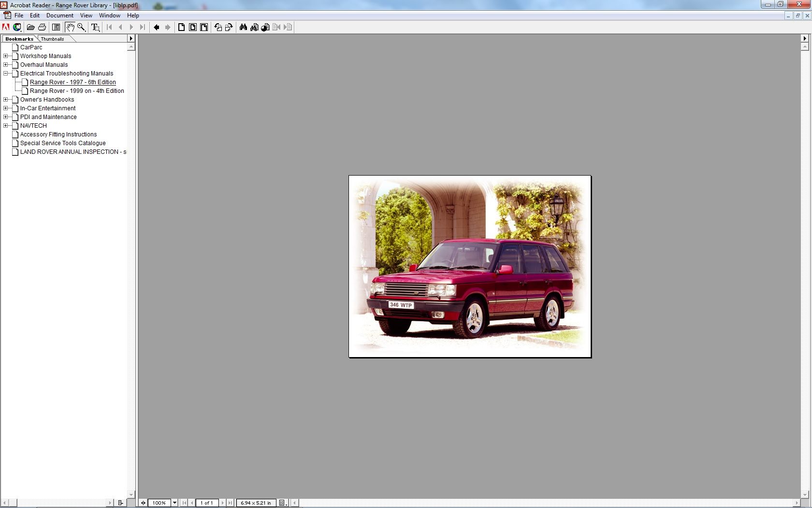This screenshot has height=508, width=812.
Task: Expand the Overhaul Manuals bookmark
Action: pyautogui.click(x=6, y=65)
